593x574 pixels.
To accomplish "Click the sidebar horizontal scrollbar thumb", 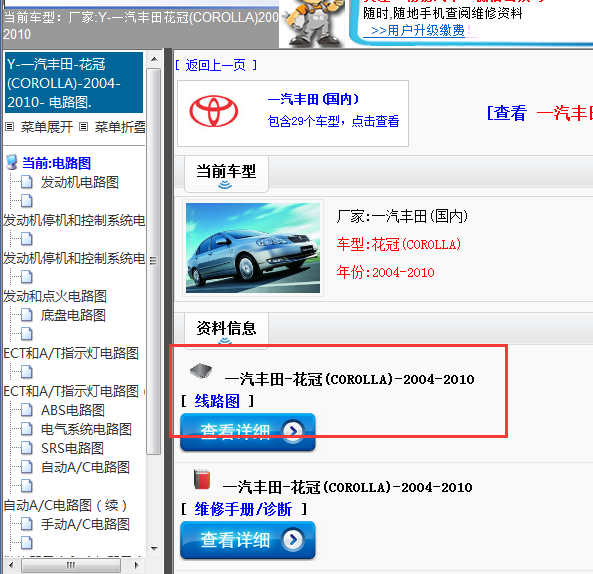I will point(71,565).
